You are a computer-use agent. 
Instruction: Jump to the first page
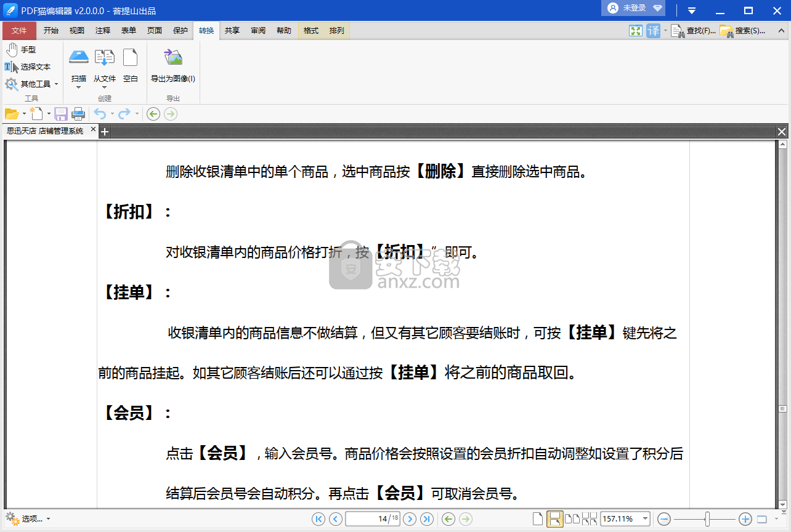318,519
